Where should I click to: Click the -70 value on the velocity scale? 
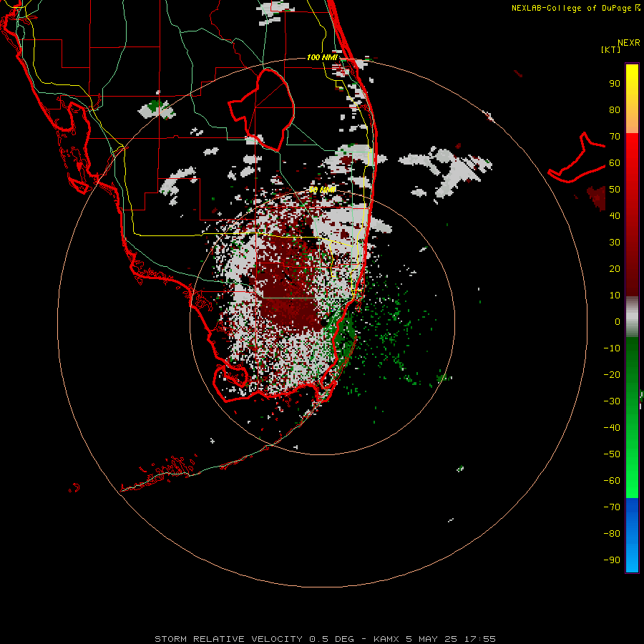coord(612,507)
